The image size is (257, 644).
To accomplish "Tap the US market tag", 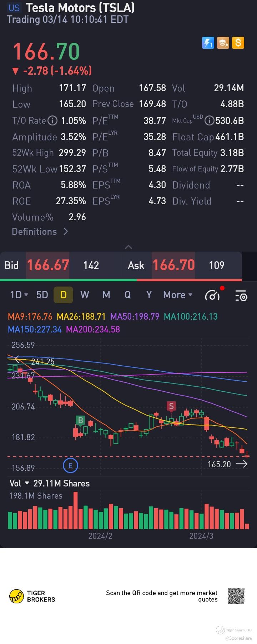I will (14, 8).
